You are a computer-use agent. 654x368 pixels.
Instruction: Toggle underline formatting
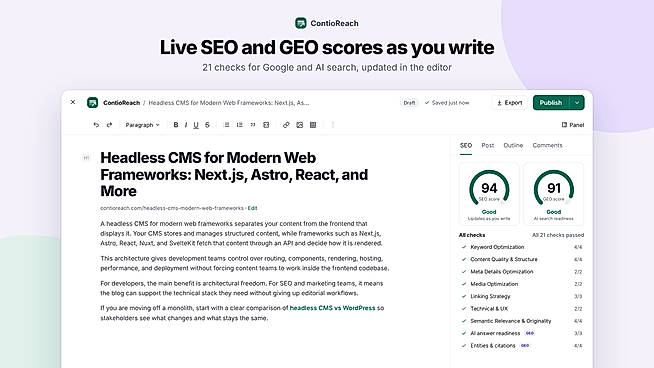(x=196, y=125)
